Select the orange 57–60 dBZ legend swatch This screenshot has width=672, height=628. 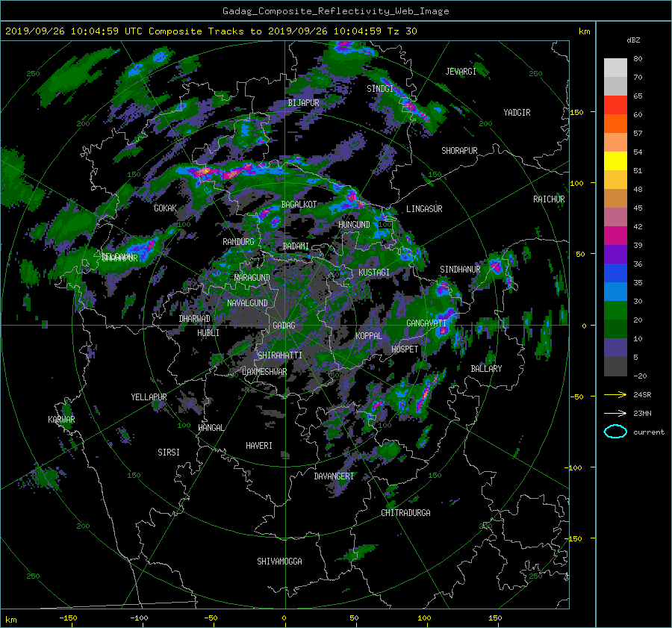(615, 124)
